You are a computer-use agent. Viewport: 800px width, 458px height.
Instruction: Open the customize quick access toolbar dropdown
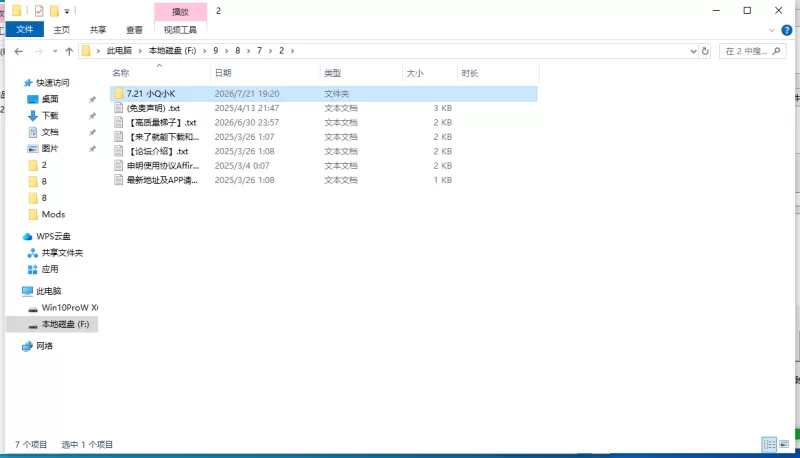67,11
